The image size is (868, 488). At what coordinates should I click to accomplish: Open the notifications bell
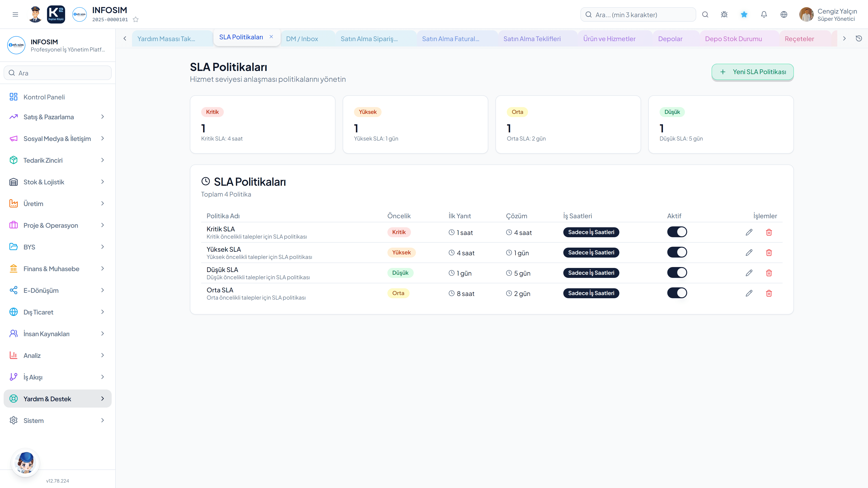pos(764,14)
